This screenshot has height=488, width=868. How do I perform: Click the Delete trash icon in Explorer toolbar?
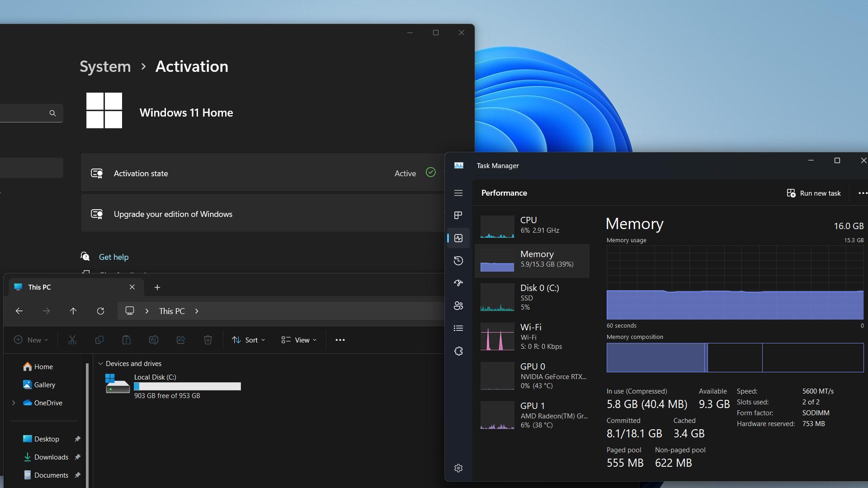(x=208, y=340)
